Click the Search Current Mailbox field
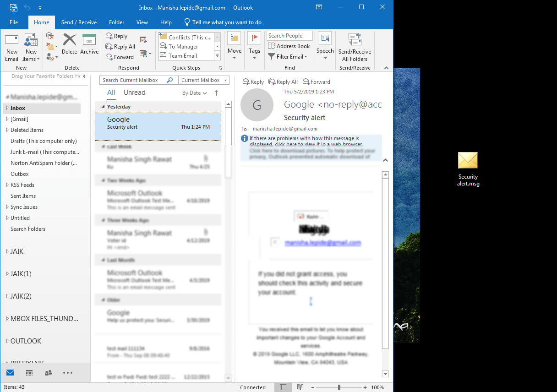The height and width of the screenshot is (392, 557). point(133,80)
